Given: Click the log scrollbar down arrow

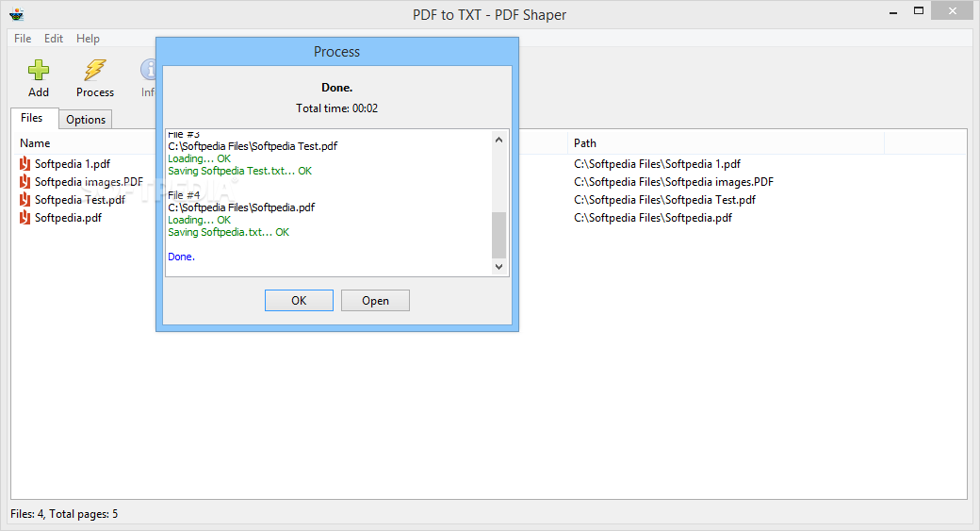Looking at the screenshot, I should point(498,266).
